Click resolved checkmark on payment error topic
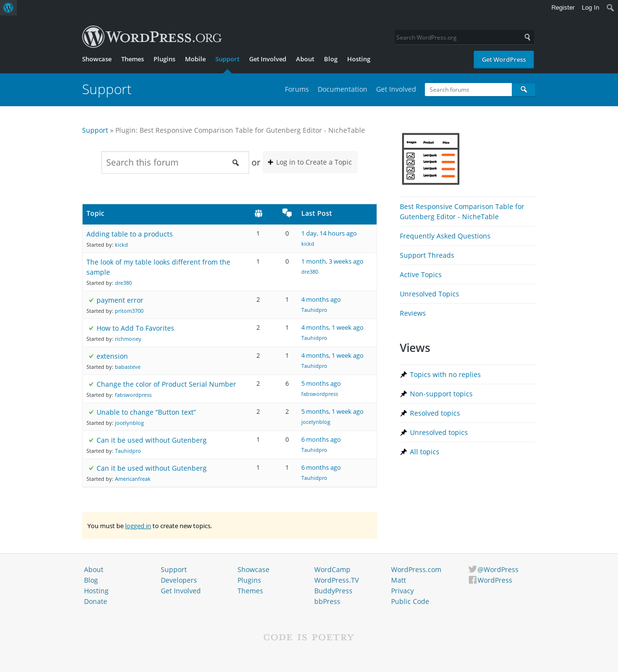The height and width of the screenshot is (672, 618). 91,300
